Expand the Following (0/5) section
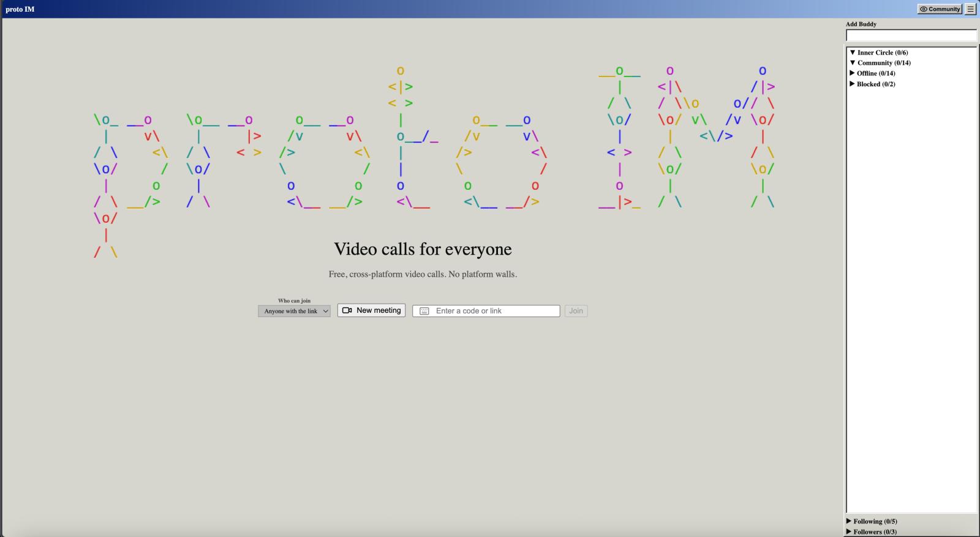 872,521
